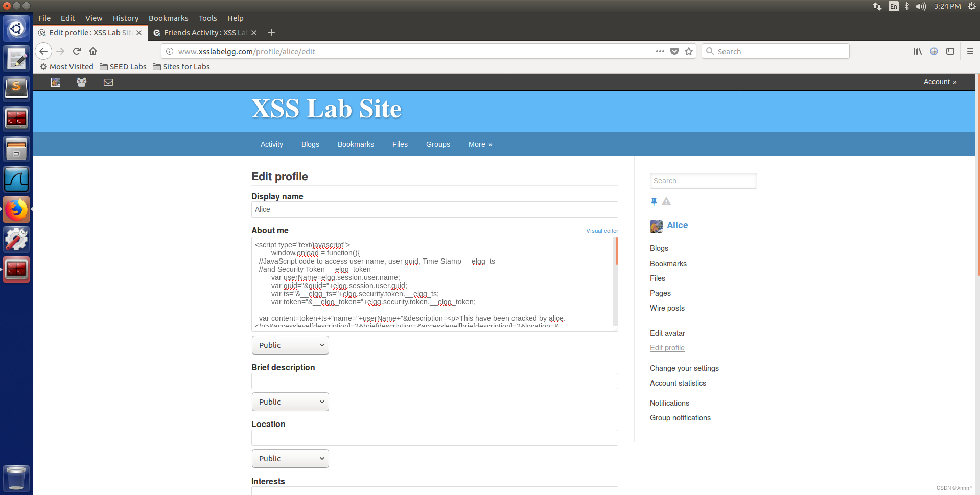Open Group notifications link
This screenshot has height=495, width=980.
point(680,418)
